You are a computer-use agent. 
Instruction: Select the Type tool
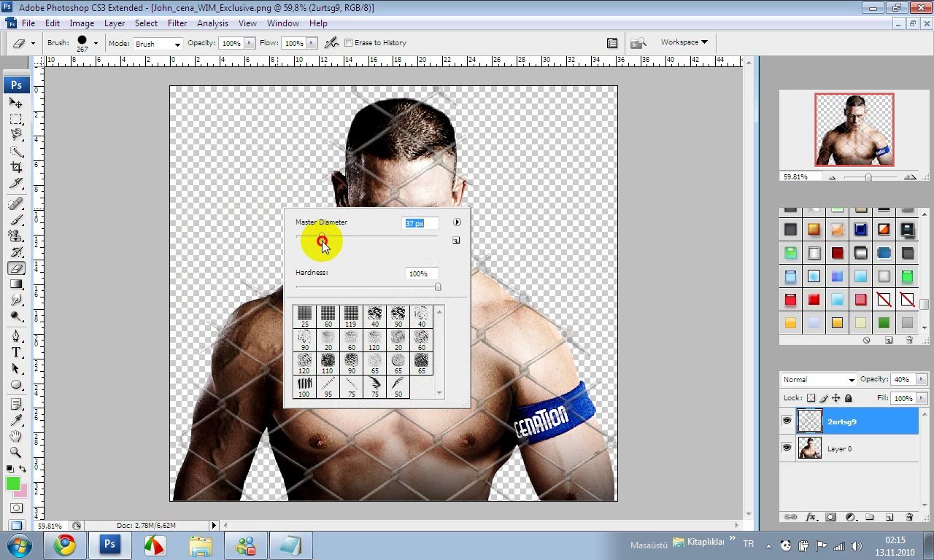(16, 352)
